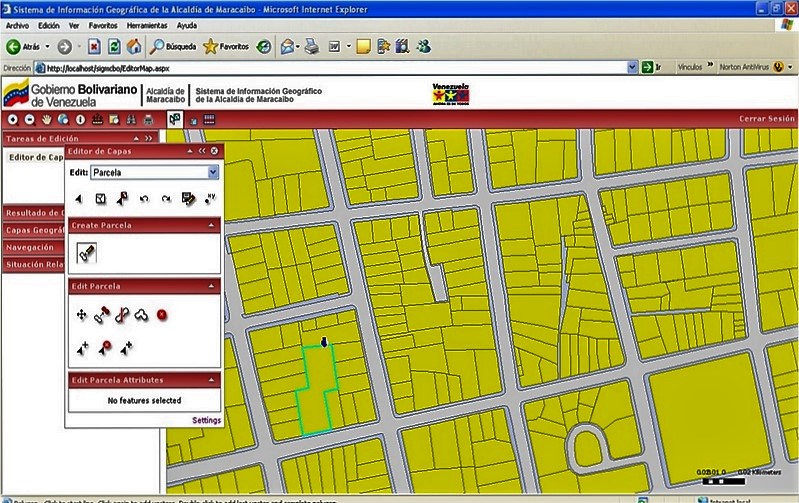Select the hand pan tool
This screenshot has height=503, width=799.
(46, 119)
